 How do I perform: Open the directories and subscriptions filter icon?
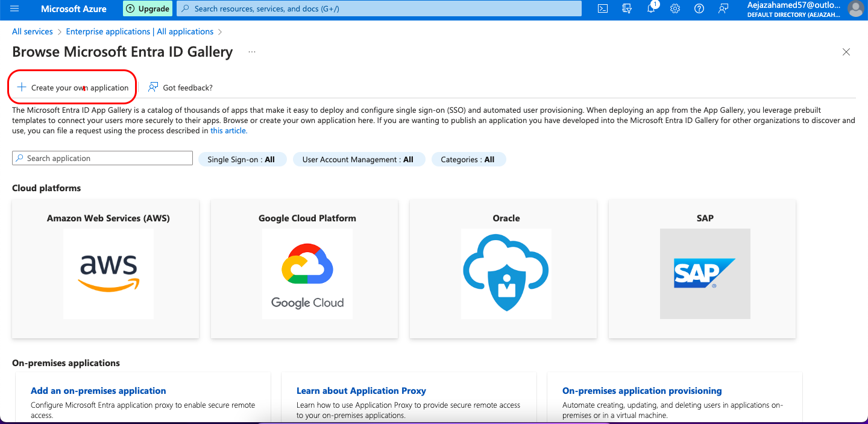click(627, 9)
